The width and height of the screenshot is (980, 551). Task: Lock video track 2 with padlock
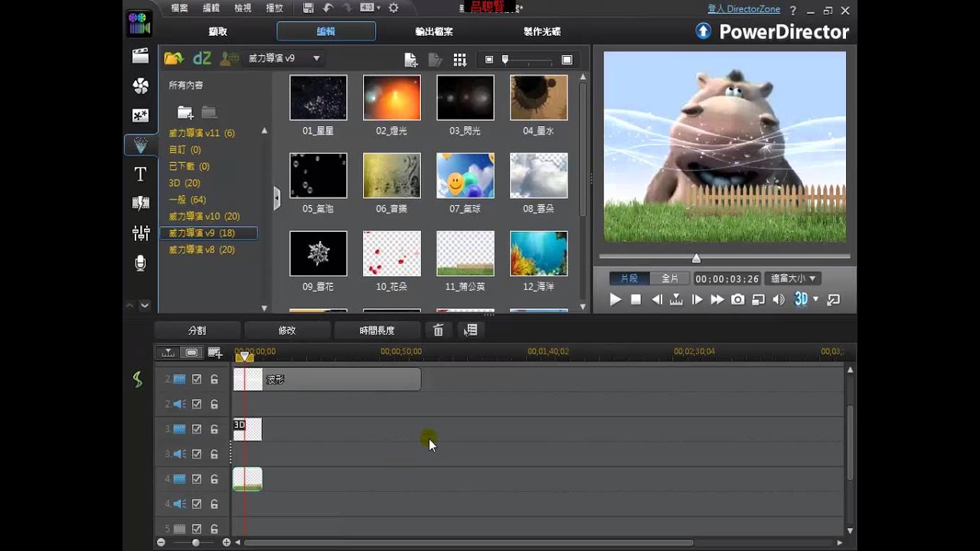(214, 379)
